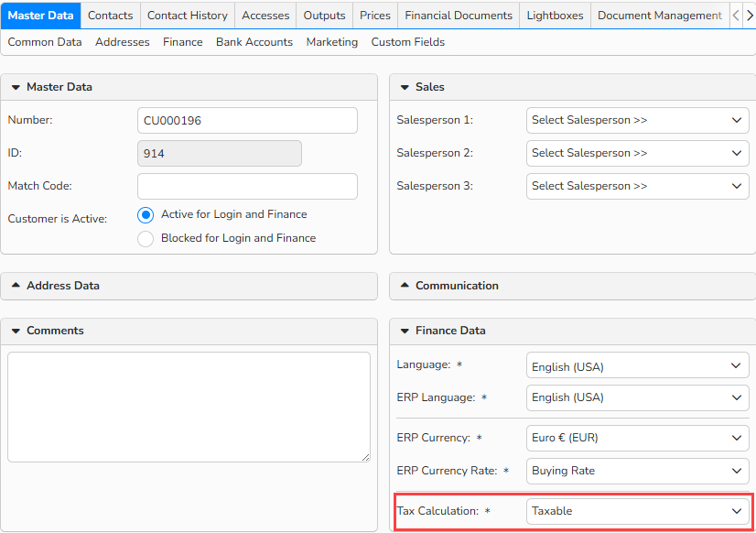
Task: Switch to Financial Documents tab
Action: pyautogui.click(x=459, y=16)
